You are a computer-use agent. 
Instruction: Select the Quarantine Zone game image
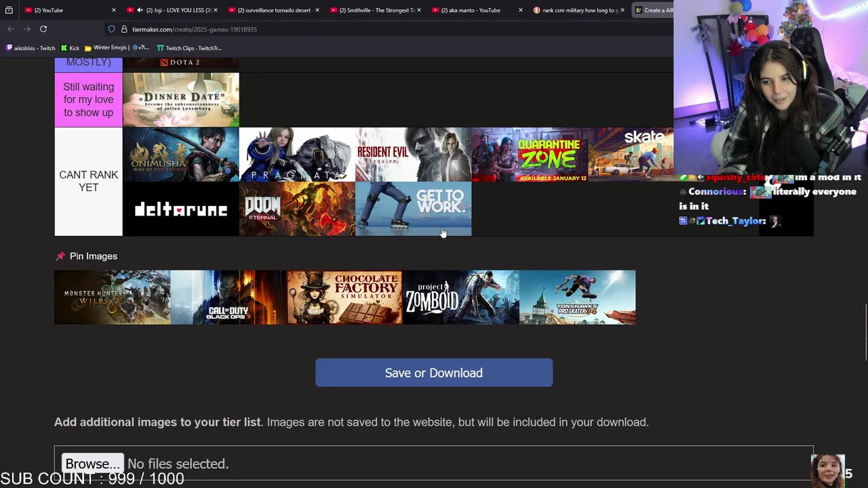click(529, 155)
